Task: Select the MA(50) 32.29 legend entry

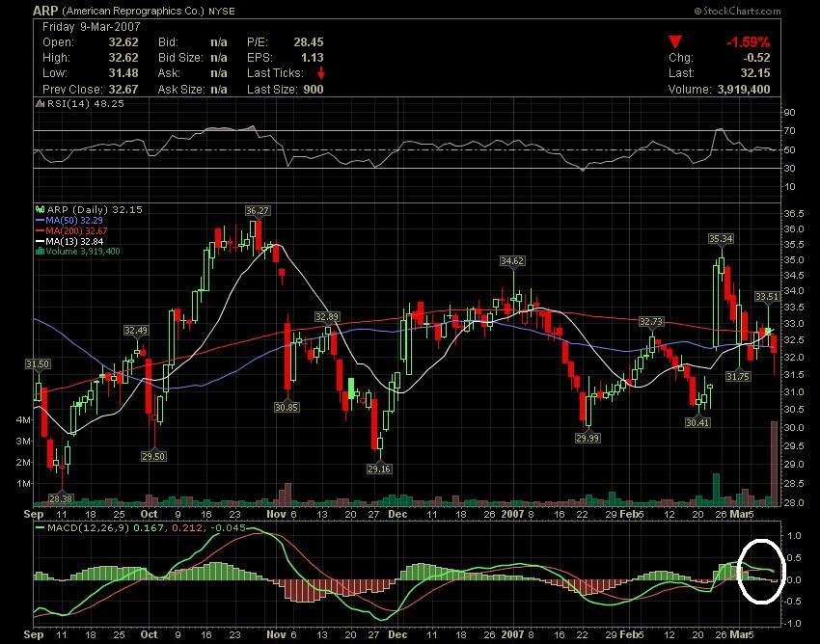Action: 69,221
